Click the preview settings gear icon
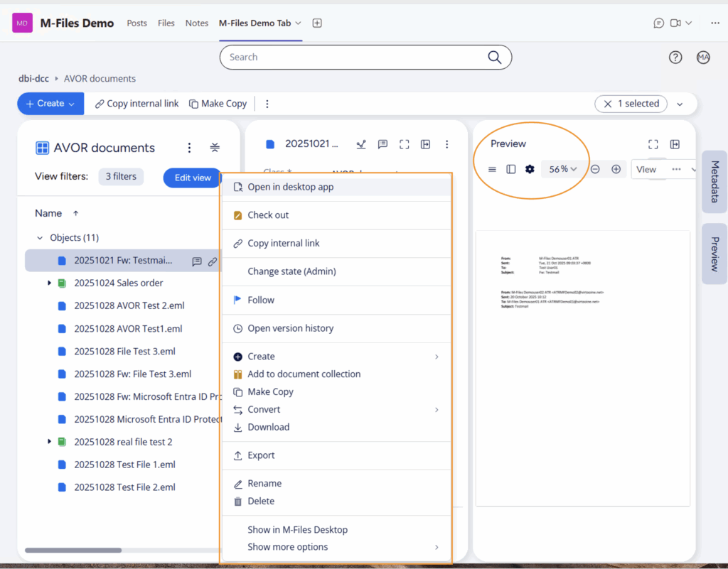 (x=530, y=169)
